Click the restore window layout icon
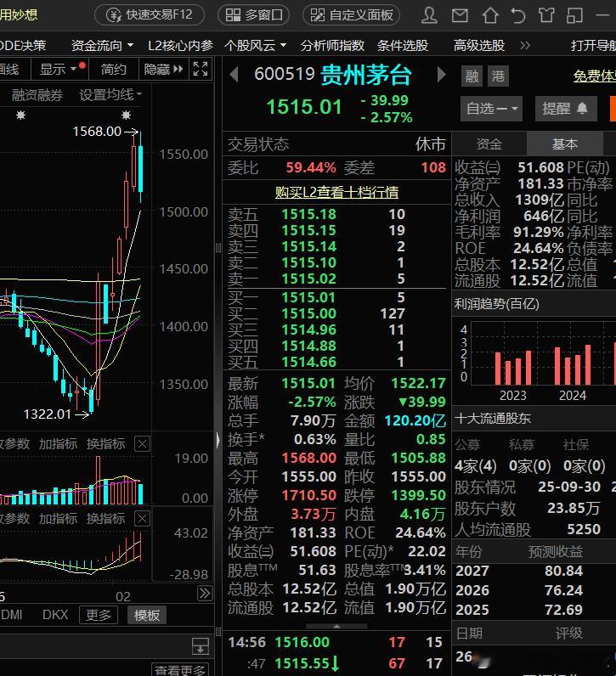This screenshot has height=676, width=616. coord(574,15)
